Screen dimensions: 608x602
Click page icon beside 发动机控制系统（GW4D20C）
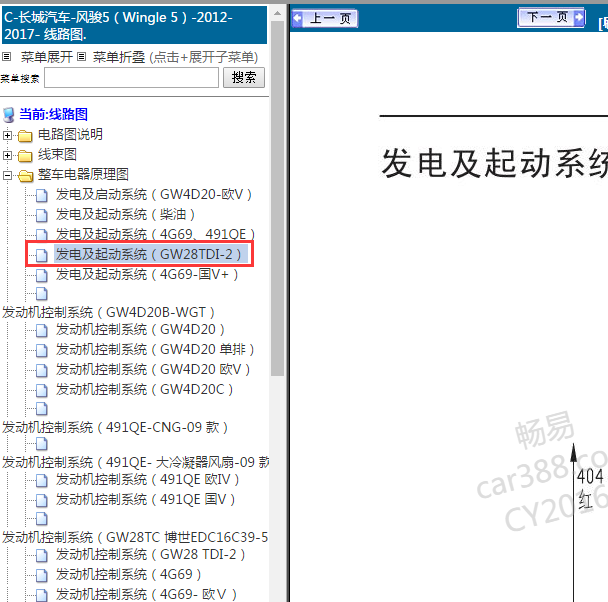click(x=41, y=391)
